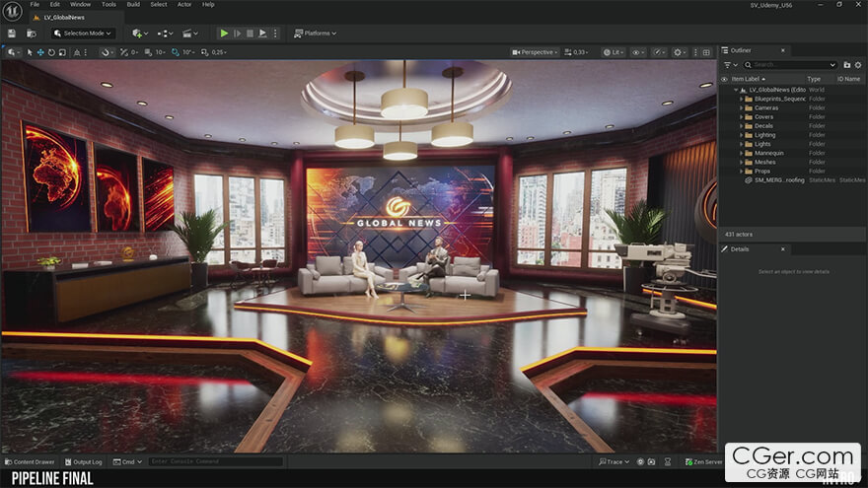
Task: Open the Quickly Add to project menu
Action: pyautogui.click(x=139, y=34)
